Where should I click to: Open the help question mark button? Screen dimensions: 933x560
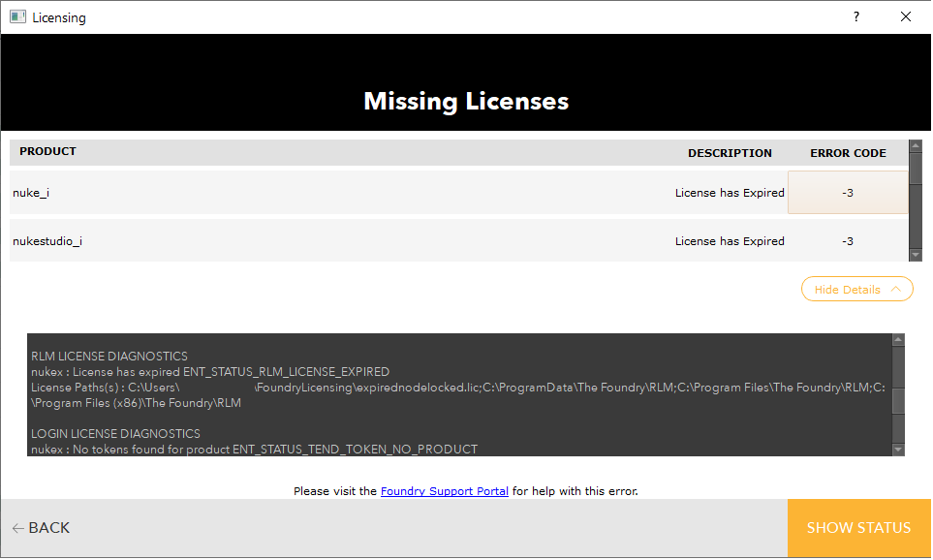[856, 16]
